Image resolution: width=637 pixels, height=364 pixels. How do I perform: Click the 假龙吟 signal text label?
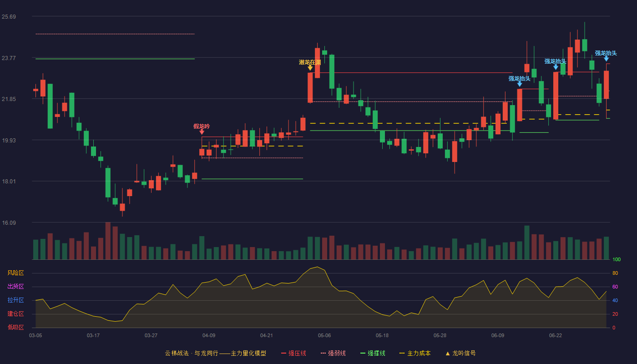coord(202,126)
